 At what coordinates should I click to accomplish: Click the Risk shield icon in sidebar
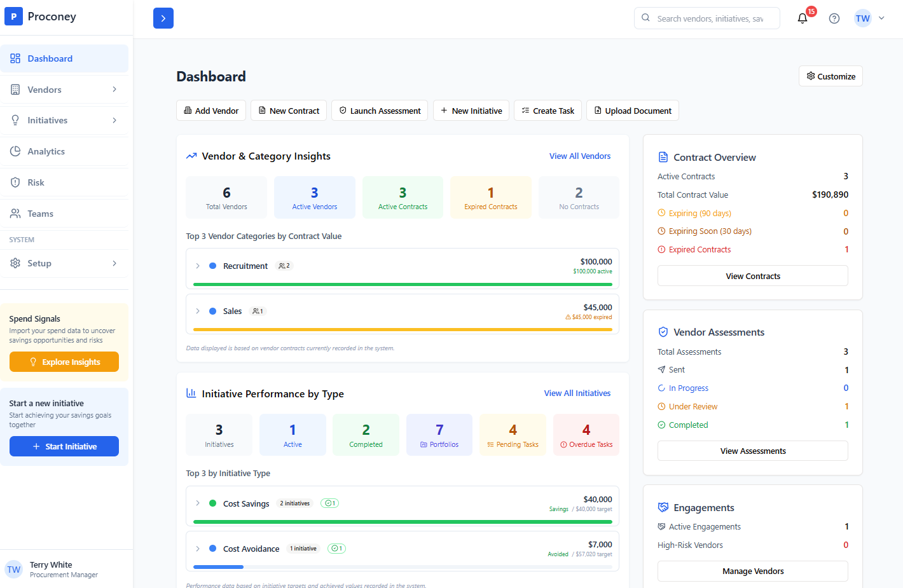click(15, 182)
